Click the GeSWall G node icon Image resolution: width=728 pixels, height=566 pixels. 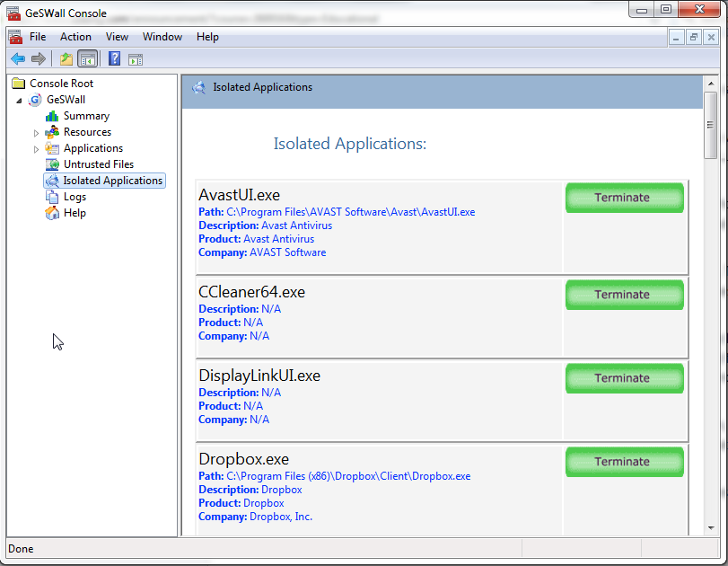[35, 100]
